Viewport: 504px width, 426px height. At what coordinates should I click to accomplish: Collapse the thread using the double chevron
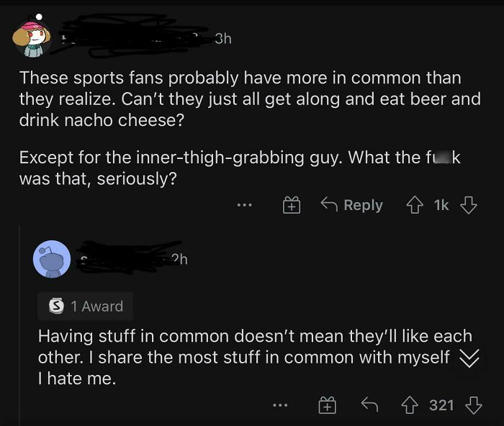(469, 358)
